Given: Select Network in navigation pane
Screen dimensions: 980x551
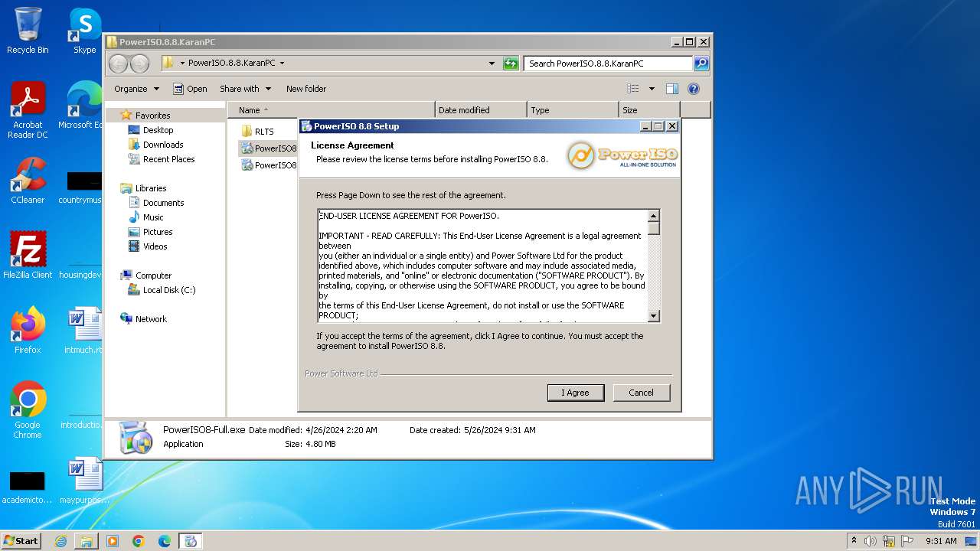Looking at the screenshot, I should pyautogui.click(x=143, y=319).
